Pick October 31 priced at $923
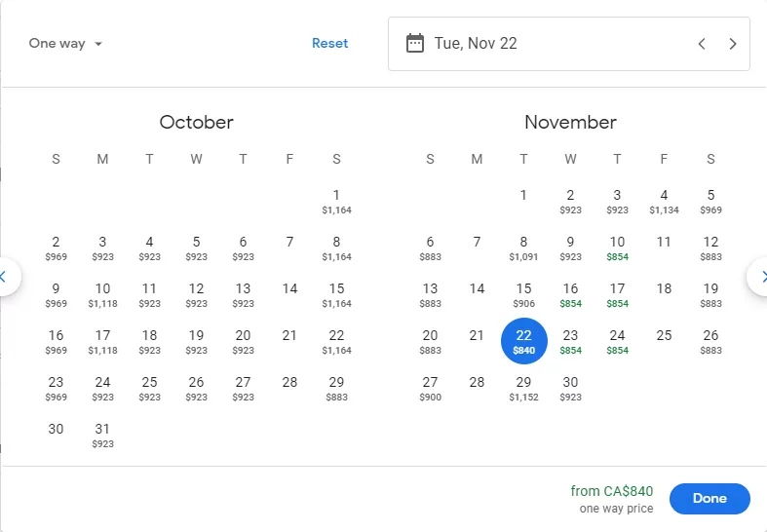767x532 pixels. coord(102,436)
